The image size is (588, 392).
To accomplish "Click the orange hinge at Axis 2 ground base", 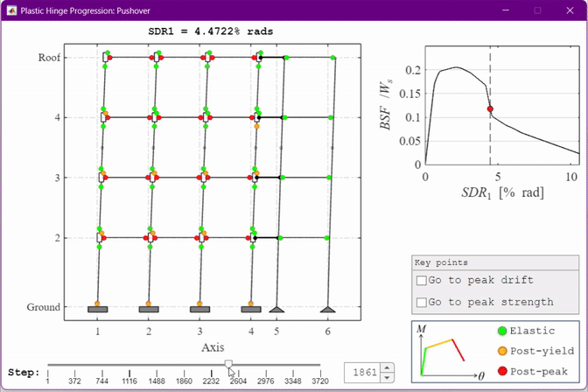I will (148, 304).
